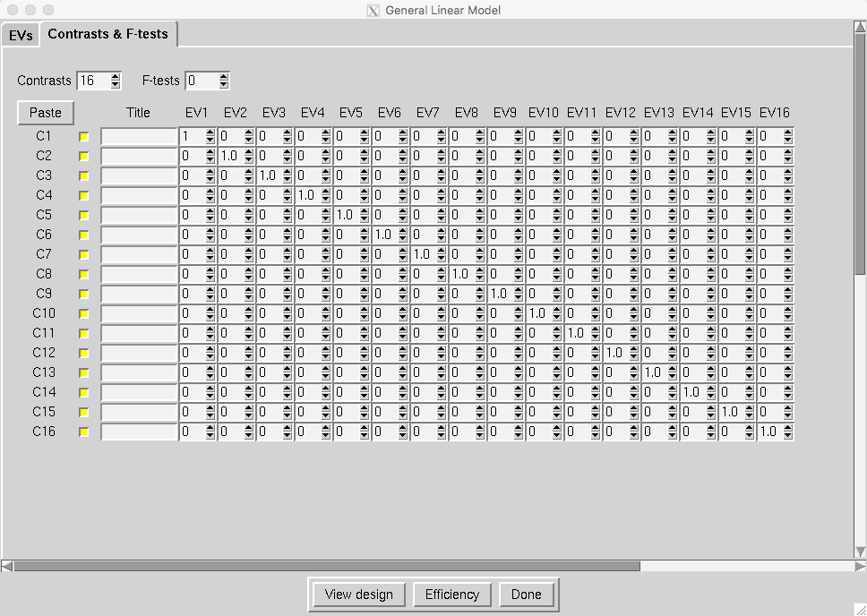Viewport: 867px width, 616px height.
Task: Click the Paste button
Action: [46, 113]
